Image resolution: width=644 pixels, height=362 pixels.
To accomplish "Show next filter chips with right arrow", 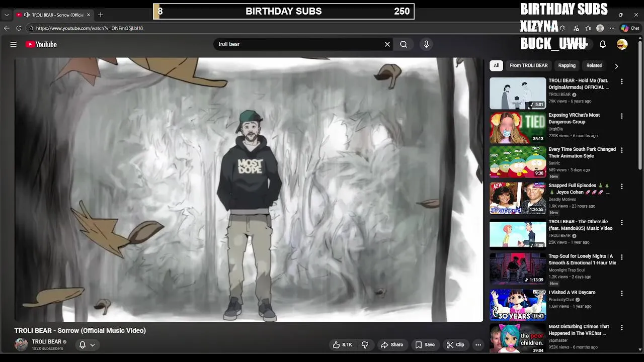I will [x=616, y=66].
